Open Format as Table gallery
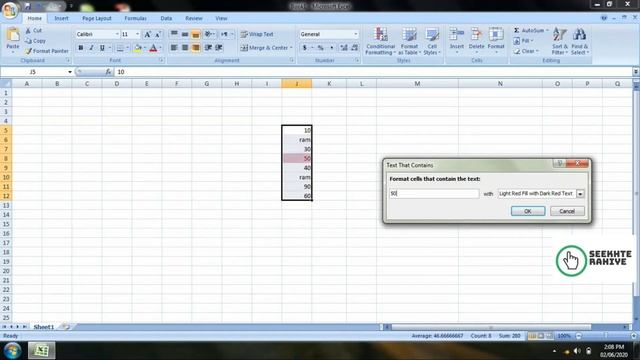Screen dimensions: 640x360 409,41
